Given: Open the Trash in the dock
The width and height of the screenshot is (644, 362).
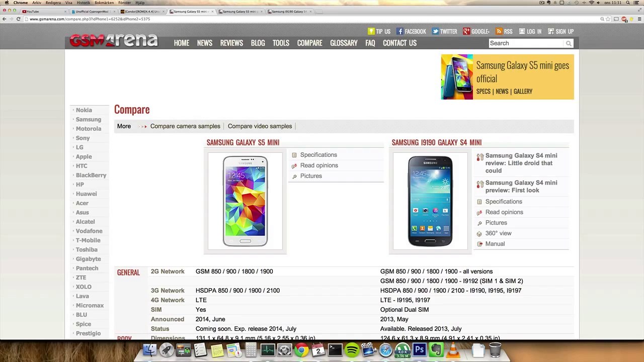Looking at the screenshot, I should click(495, 350).
